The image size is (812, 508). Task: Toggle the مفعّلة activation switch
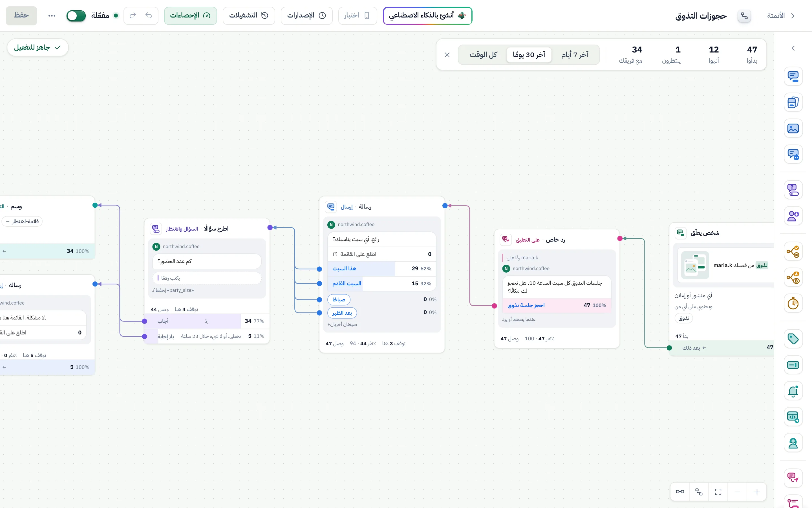76,16
